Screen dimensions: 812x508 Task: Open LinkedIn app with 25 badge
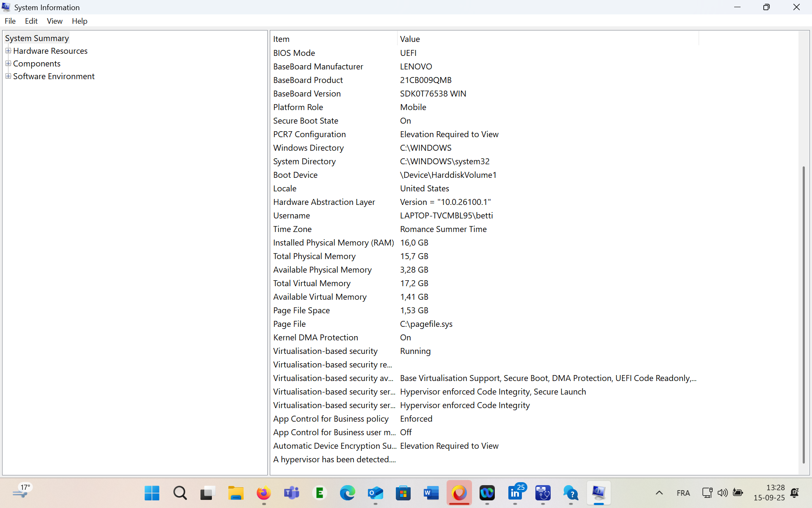click(x=515, y=493)
